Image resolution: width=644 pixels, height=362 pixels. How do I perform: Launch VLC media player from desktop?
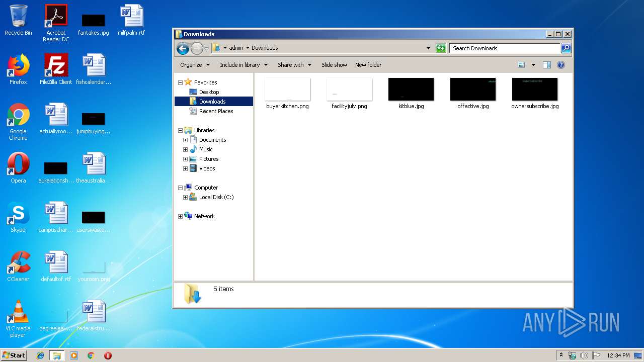[18, 319]
